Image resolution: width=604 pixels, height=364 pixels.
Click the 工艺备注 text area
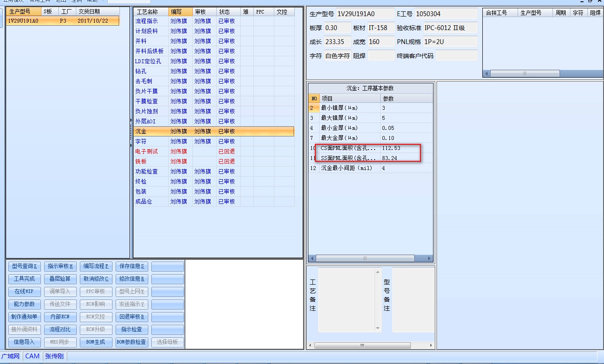347,300
